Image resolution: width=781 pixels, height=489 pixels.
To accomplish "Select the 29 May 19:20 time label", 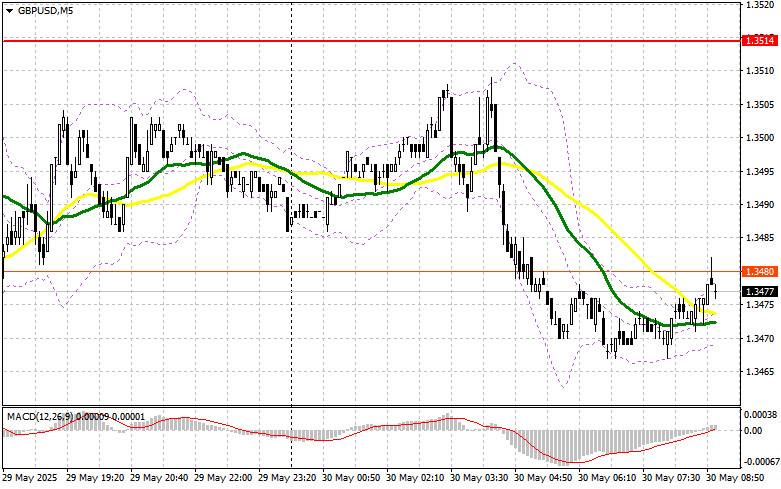I will (x=95, y=478).
